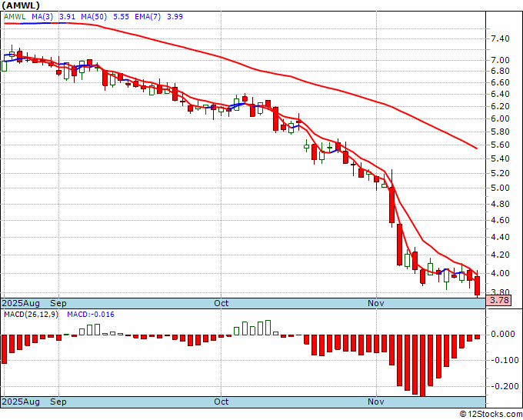The width and height of the screenshot is (523, 420).
Task: Click the 6.00 price axis label
Action: coord(501,118)
